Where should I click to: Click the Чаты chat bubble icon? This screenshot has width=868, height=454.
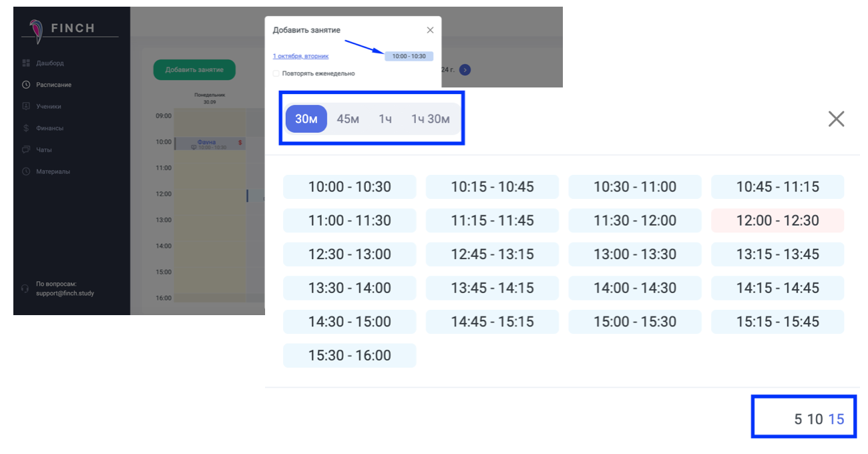click(26, 150)
